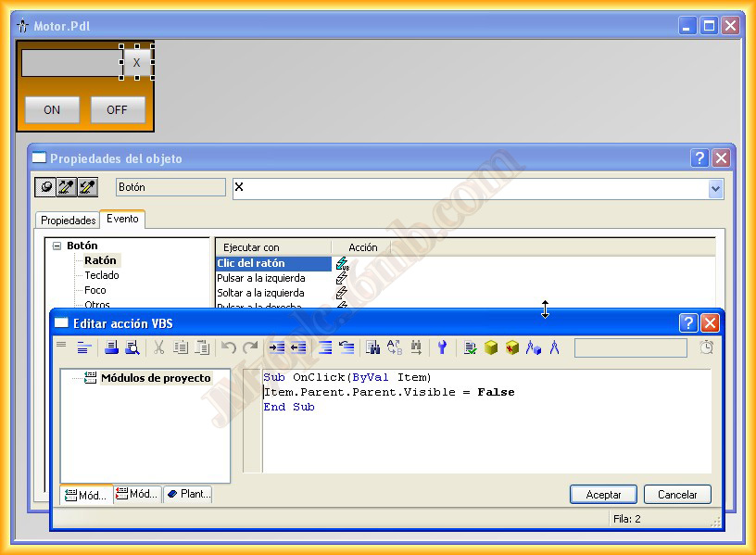Screen dimensions: 756x555
Task: Click the Save icon in VBS toolbar
Action: coord(111,347)
